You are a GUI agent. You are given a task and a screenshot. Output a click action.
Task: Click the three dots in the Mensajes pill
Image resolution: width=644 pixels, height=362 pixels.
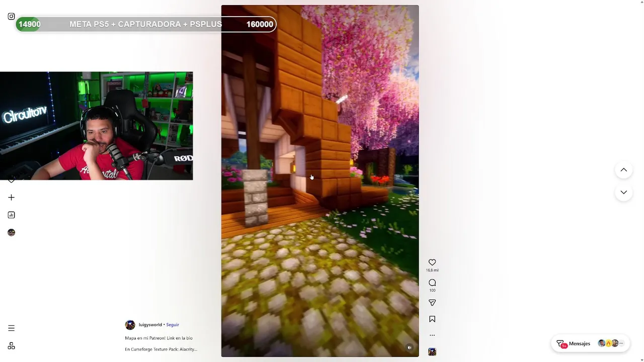click(621, 343)
